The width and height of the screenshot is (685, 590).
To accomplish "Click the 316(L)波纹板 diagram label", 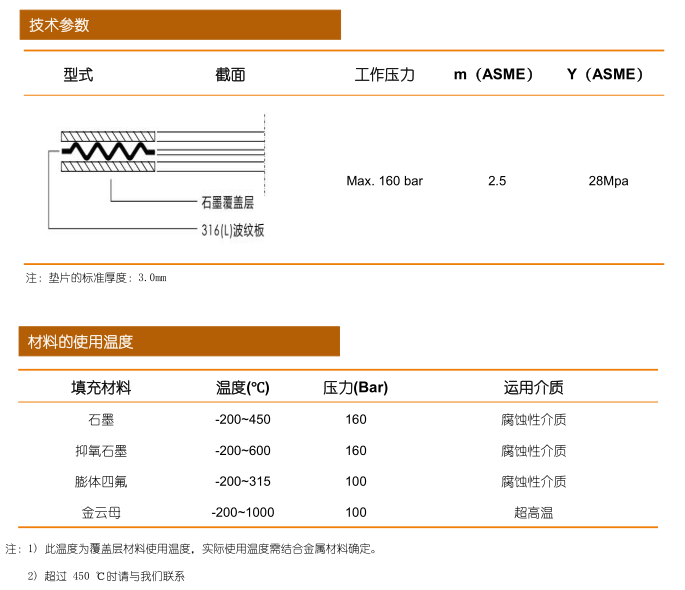I will coord(232,230).
